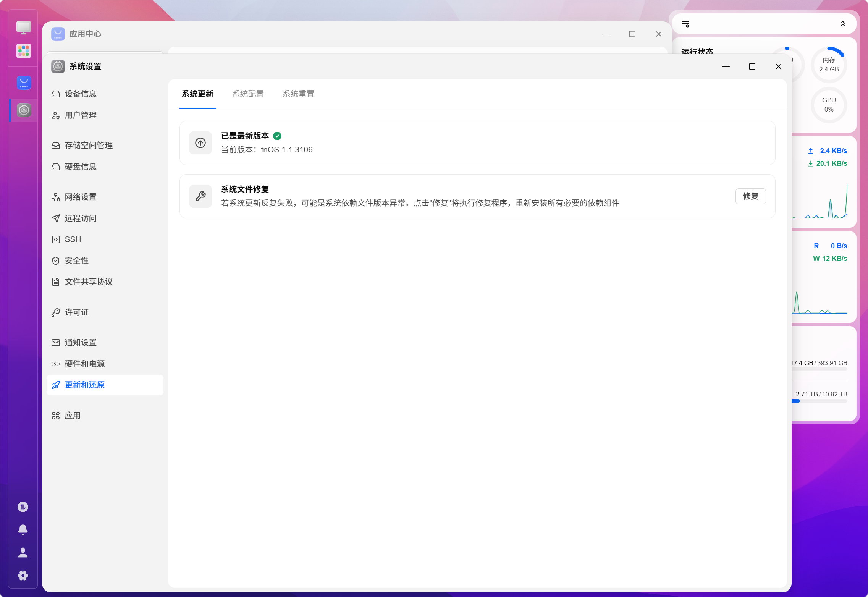Minimize the System Settings window
Image resolution: width=868 pixels, height=597 pixels.
[726, 66]
